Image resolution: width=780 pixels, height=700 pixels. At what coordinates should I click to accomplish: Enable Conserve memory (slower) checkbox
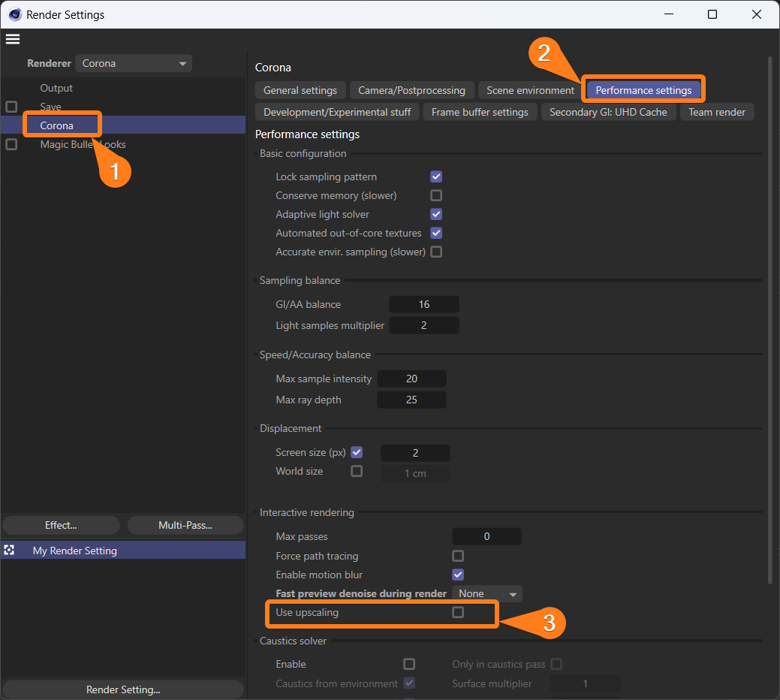coord(436,195)
